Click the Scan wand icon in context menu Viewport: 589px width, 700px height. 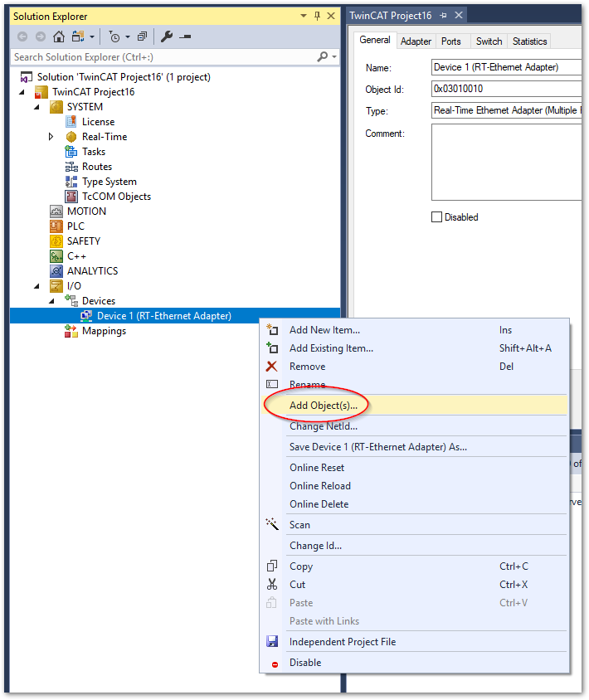272,524
